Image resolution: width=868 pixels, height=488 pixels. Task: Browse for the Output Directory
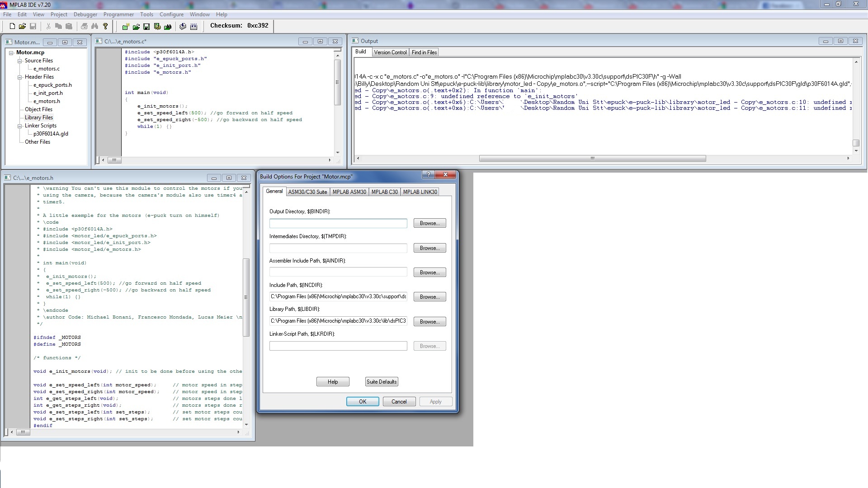point(429,223)
